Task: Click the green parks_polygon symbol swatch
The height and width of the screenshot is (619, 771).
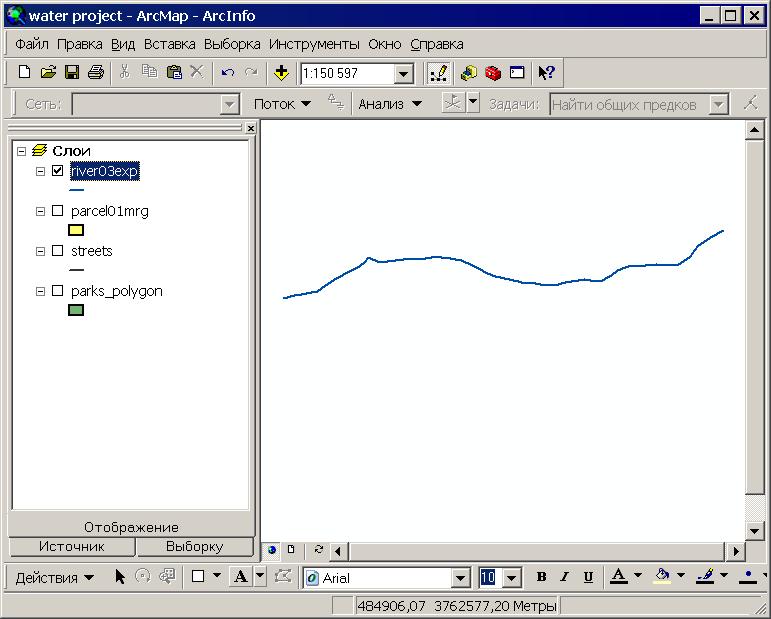Action: [76, 310]
